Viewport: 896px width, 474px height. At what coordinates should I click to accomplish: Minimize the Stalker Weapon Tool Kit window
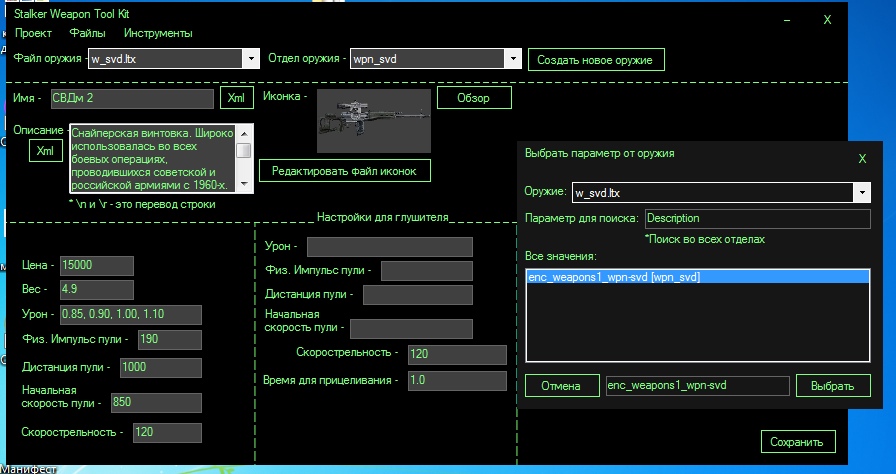787,20
